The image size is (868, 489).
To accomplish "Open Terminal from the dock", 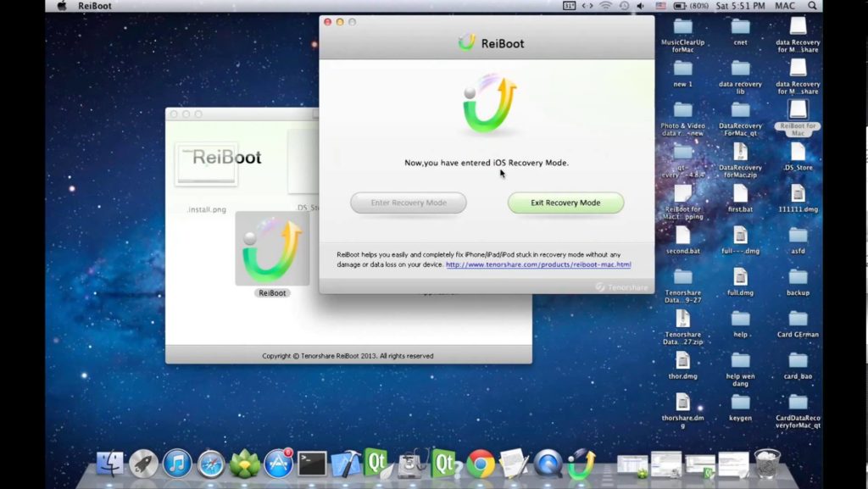I will pos(312,464).
